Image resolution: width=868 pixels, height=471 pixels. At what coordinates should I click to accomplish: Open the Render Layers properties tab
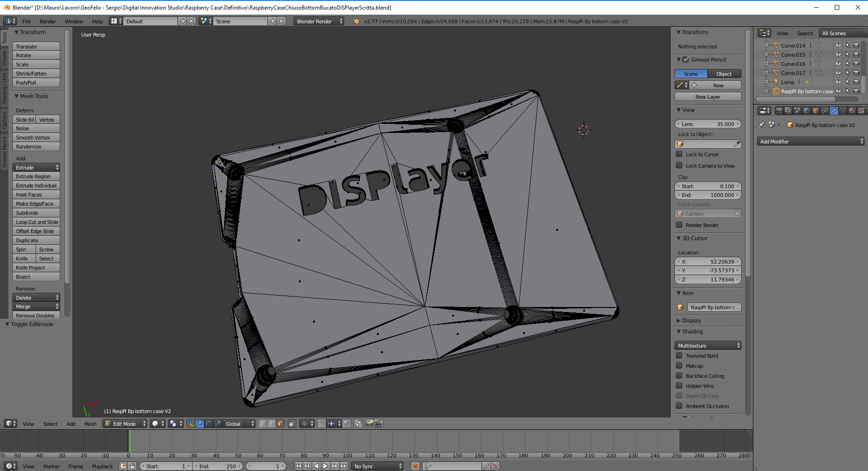tap(788, 111)
